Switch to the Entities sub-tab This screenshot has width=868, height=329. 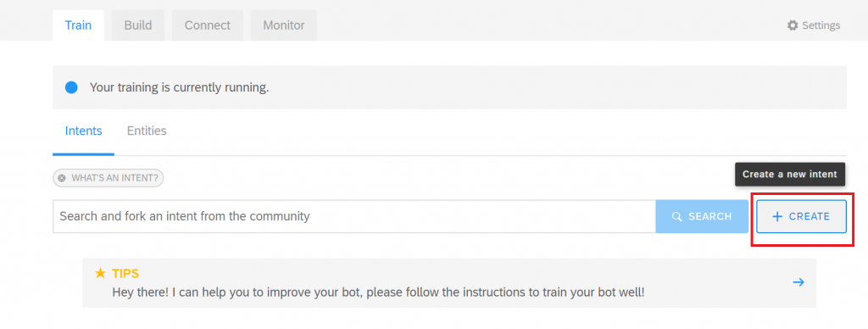pyautogui.click(x=147, y=131)
